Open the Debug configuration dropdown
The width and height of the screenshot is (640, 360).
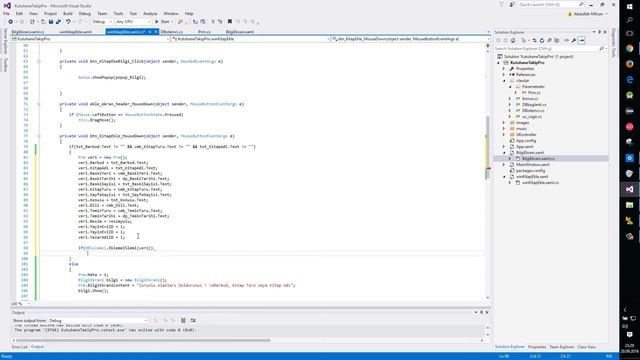click(102, 22)
